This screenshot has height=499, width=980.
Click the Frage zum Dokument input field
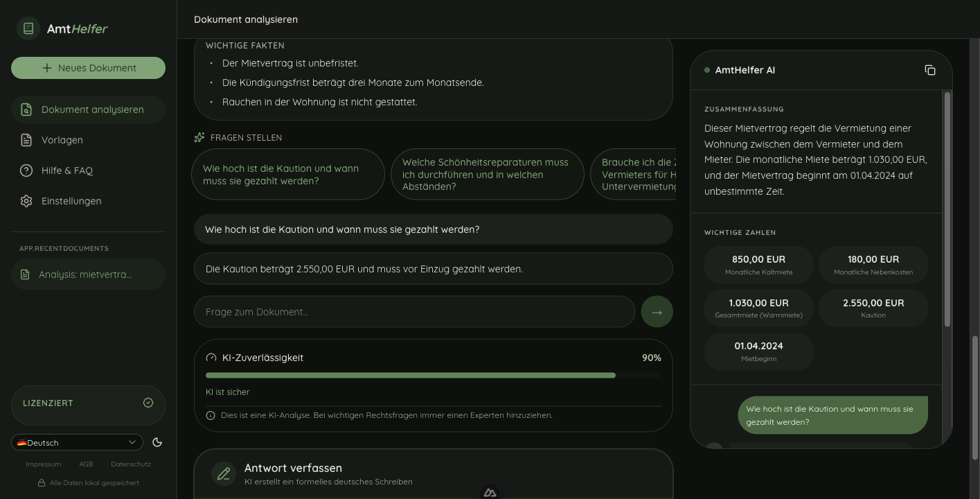(x=414, y=312)
